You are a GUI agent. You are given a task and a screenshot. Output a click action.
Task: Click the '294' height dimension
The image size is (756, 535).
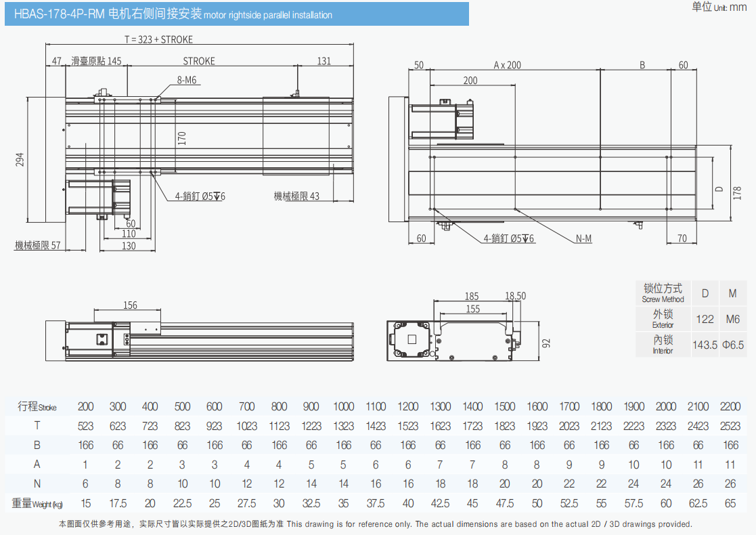click(x=20, y=160)
